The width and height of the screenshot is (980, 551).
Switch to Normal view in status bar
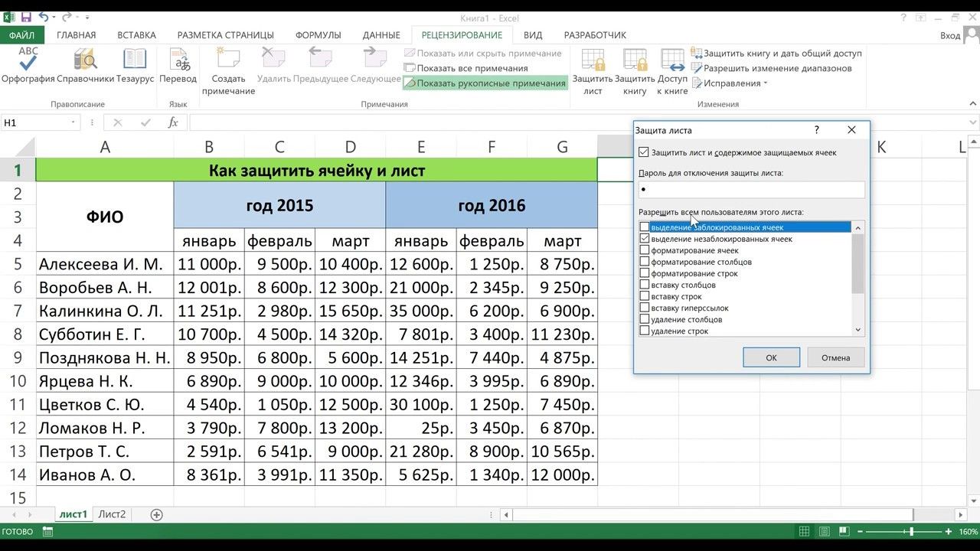[805, 532]
